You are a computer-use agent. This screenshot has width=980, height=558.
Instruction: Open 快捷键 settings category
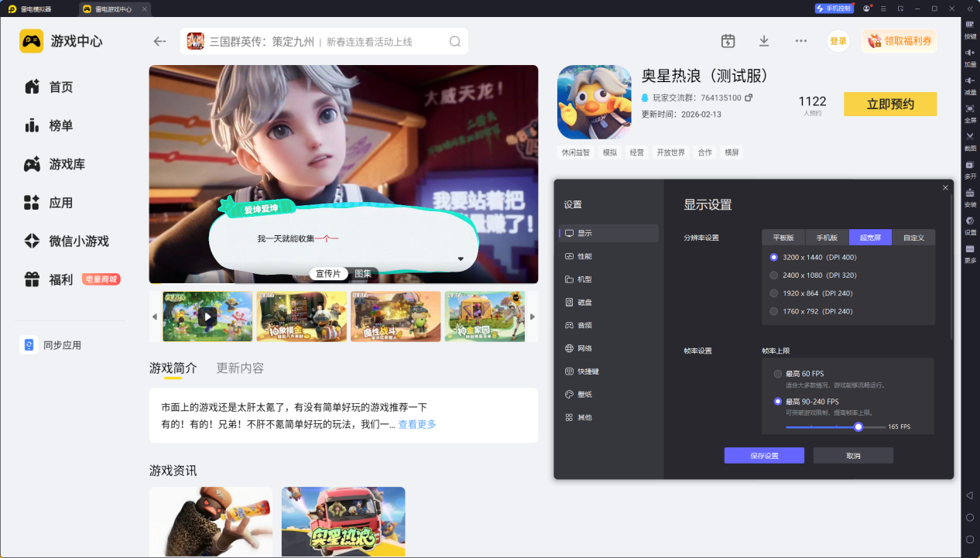[608, 371]
